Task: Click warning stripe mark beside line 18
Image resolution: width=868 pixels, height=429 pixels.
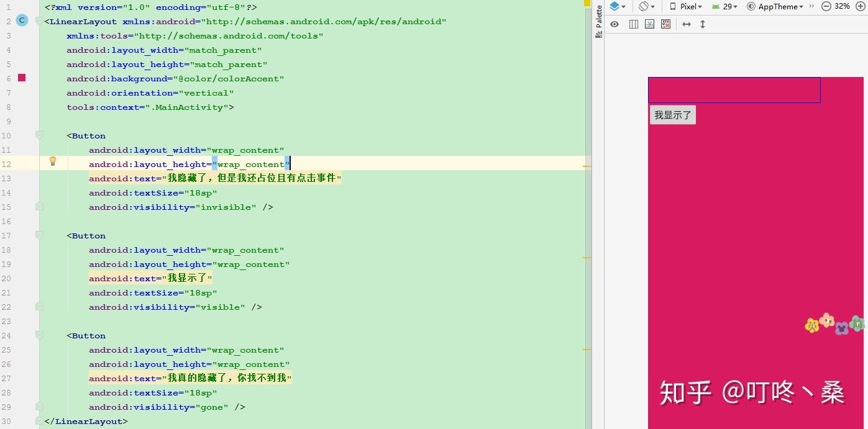Action: click(587, 257)
